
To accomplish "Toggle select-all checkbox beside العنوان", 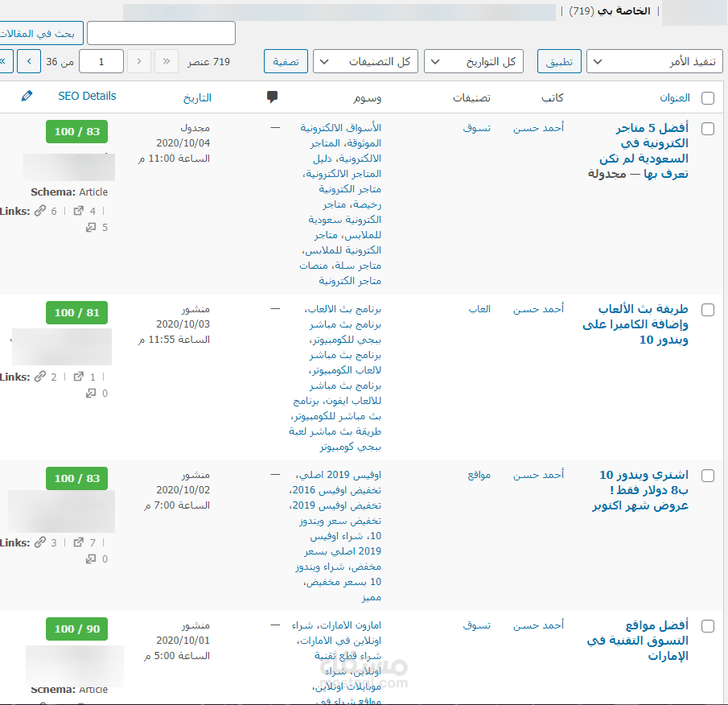I will (708, 98).
